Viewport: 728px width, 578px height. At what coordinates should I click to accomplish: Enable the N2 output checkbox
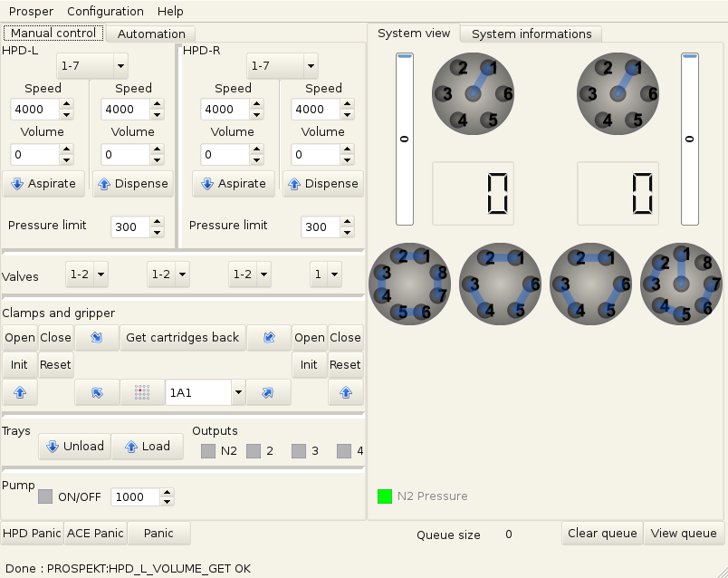206,450
